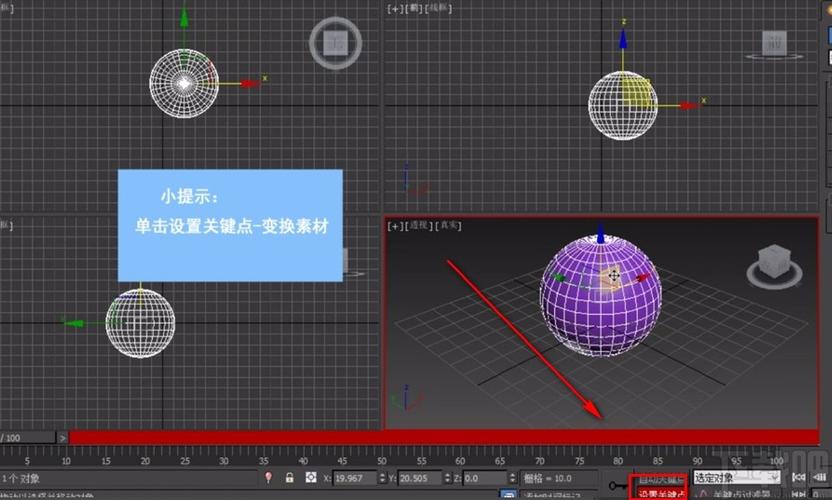Click the Key Mode toggle below Go to Start
The width and height of the screenshot is (832, 500).
[x=799, y=495]
